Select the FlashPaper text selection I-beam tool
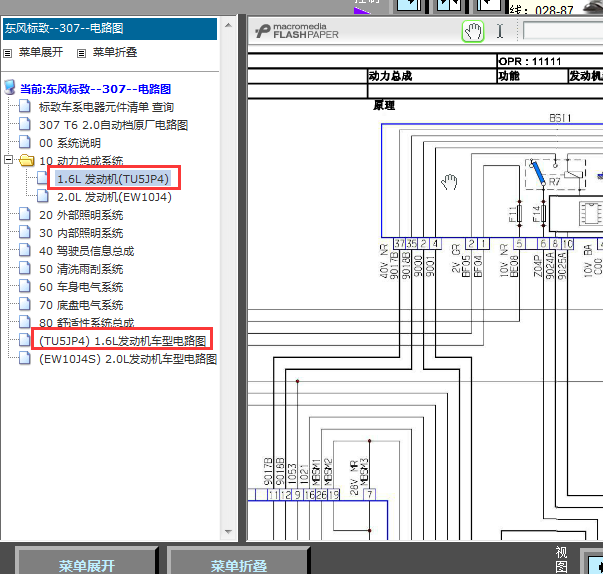Image resolution: width=603 pixels, height=574 pixels. coord(500,31)
